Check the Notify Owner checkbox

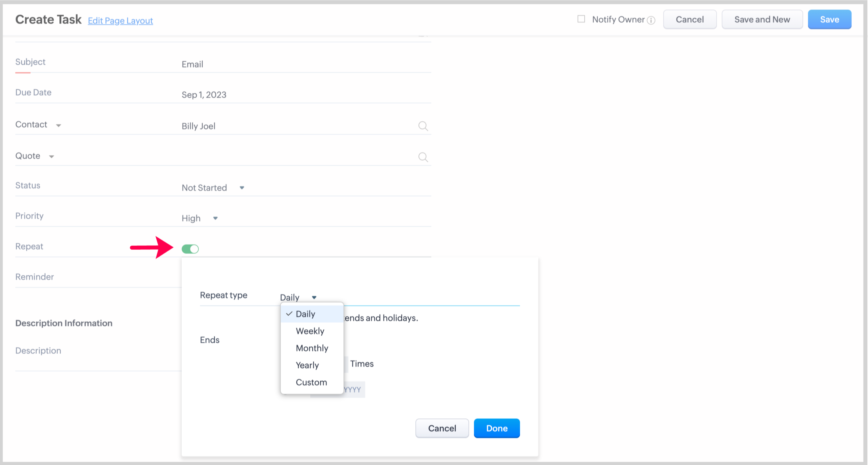pos(581,19)
